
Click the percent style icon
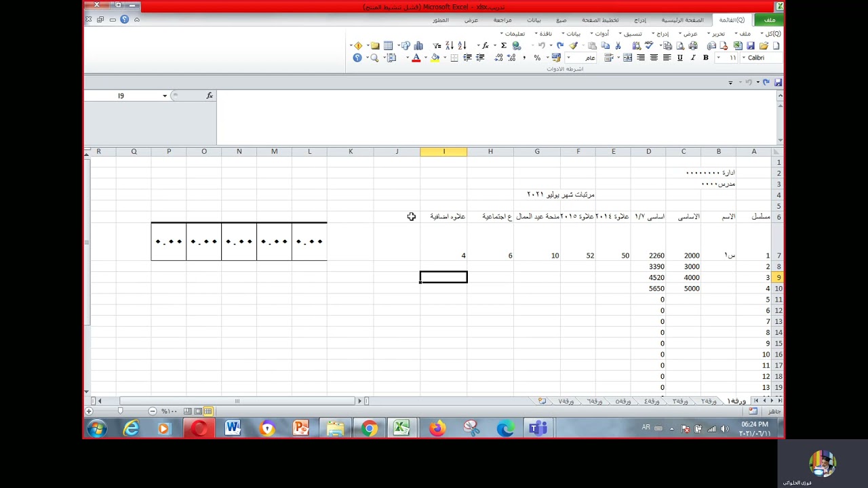click(537, 58)
